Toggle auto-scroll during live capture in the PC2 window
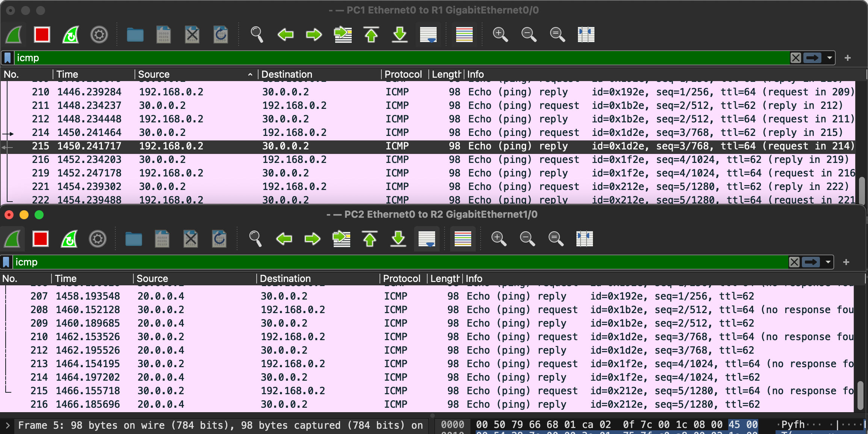868x434 pixels. pyautogui.click(x=427, y=239)
